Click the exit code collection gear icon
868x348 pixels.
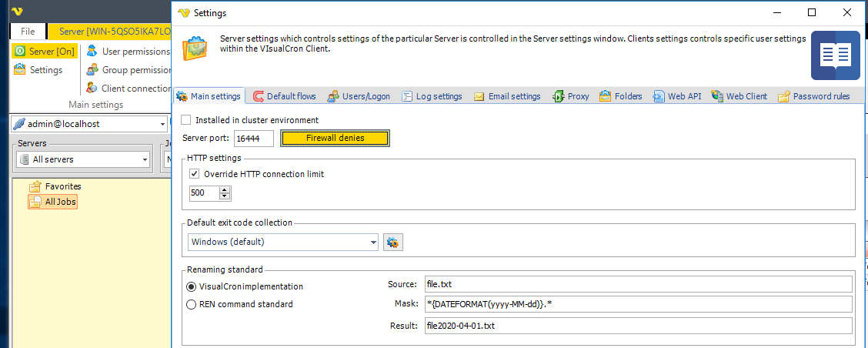click(x=393, y=243)
